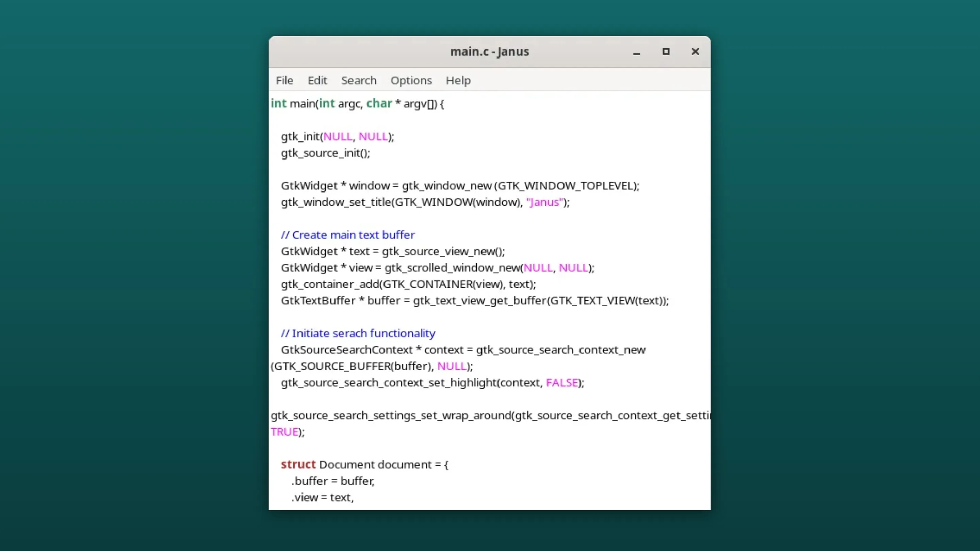Click the gtk_text_view_get_buffer line
The width and height of the screenshot is (980, 551).
point(474,300)
